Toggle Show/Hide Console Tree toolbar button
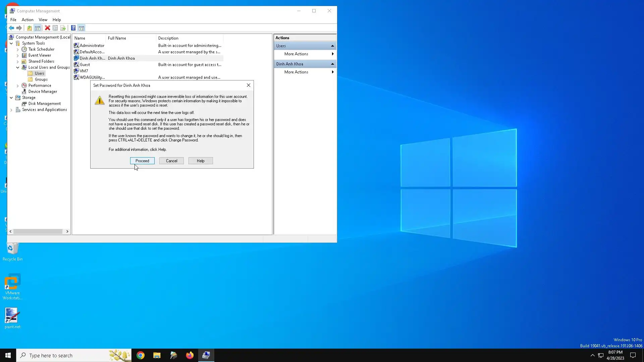644x362 pixels. pyautogui.click(x=38, y=28)
